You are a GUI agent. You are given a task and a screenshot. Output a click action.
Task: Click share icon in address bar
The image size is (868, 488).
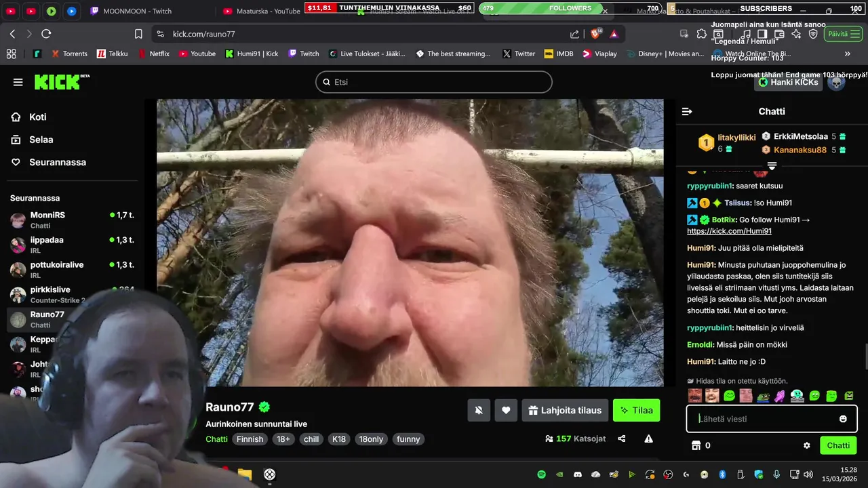575,34
